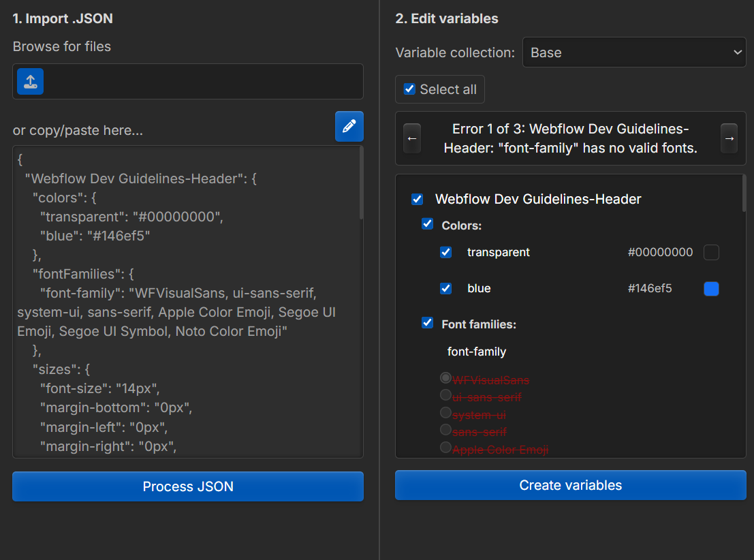754x560 pixels.
Task: Toggle the Colors group checkbox
Action: (x=428, y=224)
